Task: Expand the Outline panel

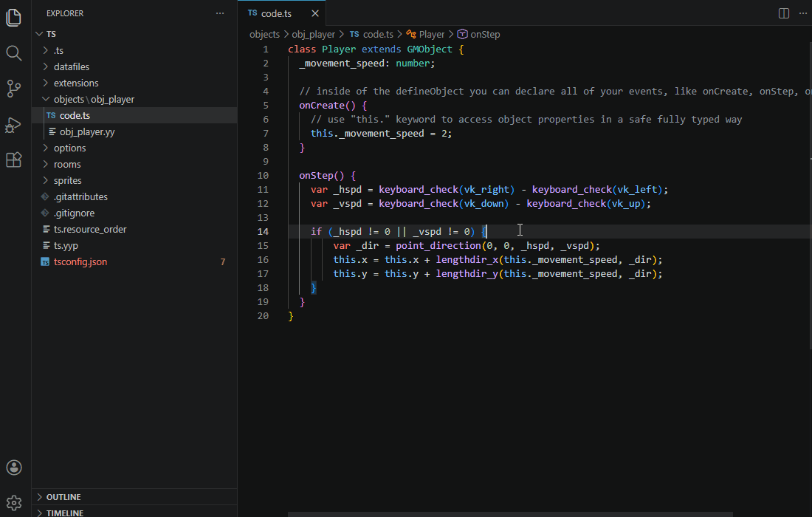Action: (x=134, y=497)
